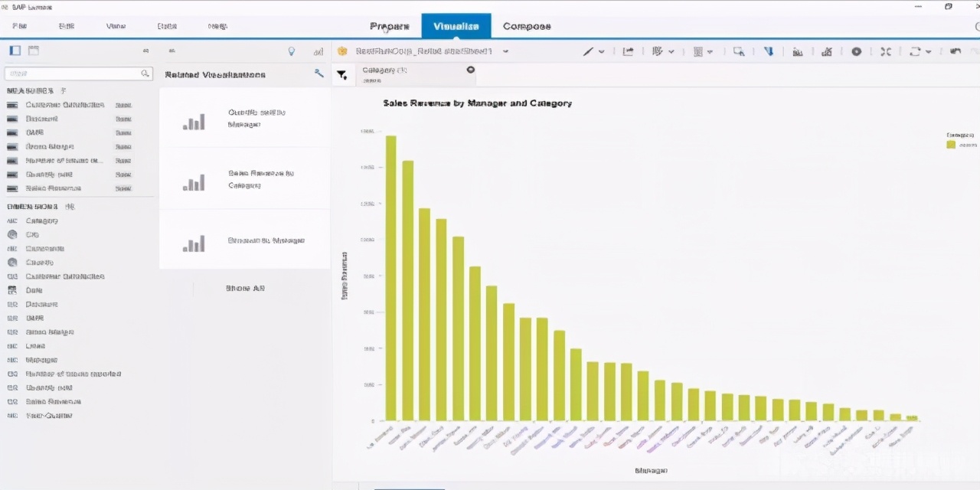Click the filter funnel icon
980x490 pixels.
(341, 74)
